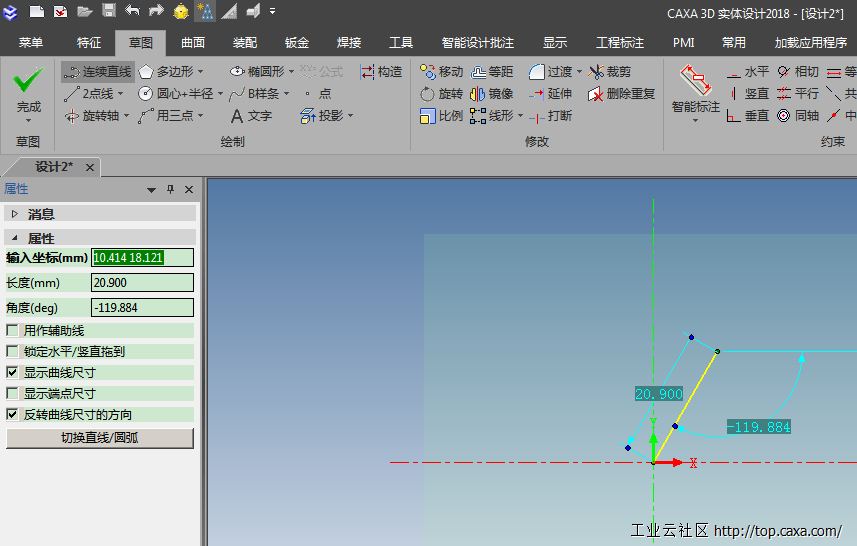Open the 多边形 polygon dropdown arrow
Viewport: 857px width, 546px height.
click(x=200, y=72)
